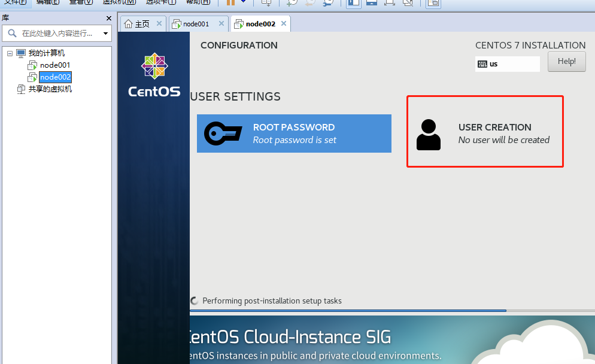Click the installation progress bar
The image size is (595, 364).
pos(347,311)
